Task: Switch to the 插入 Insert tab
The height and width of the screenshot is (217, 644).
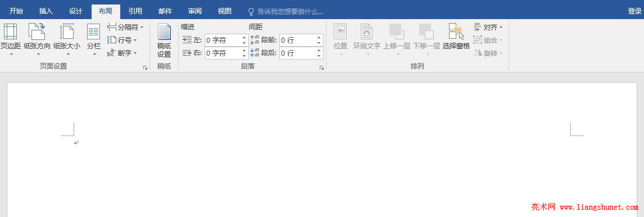Action: pyautogui.click(x=46, y=11)
